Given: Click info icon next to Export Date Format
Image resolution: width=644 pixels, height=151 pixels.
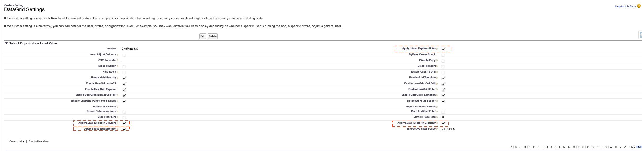Looking at the screenshot, I should (x=118, y=107).
